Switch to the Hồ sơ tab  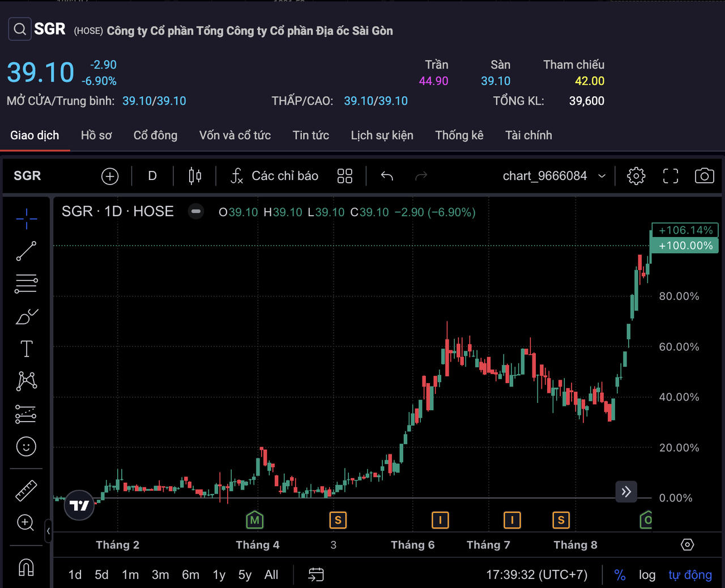[96, 135]
